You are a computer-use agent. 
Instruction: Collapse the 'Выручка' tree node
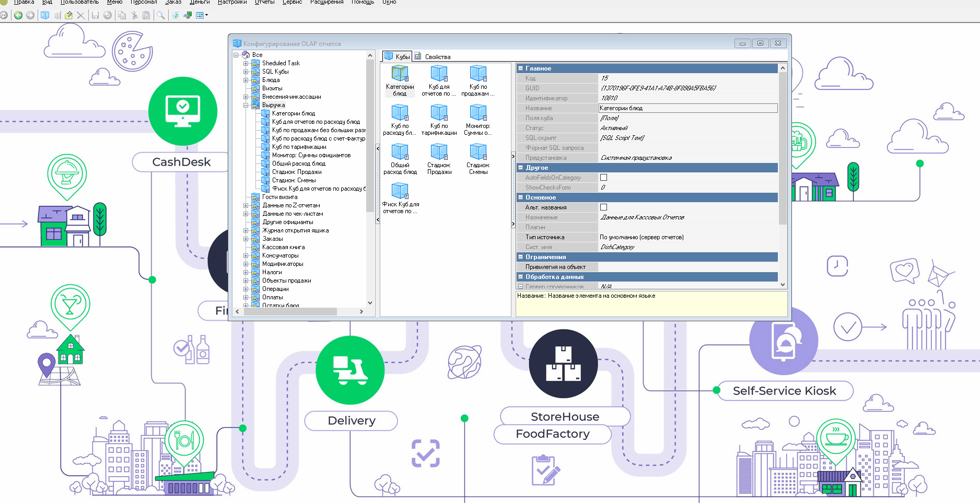246,105
